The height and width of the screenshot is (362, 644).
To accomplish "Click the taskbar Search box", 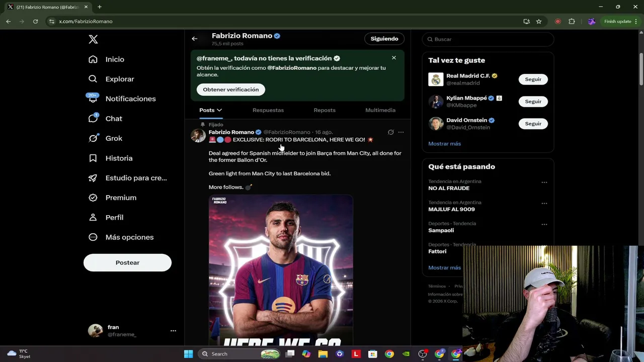I will click(239, 354).
